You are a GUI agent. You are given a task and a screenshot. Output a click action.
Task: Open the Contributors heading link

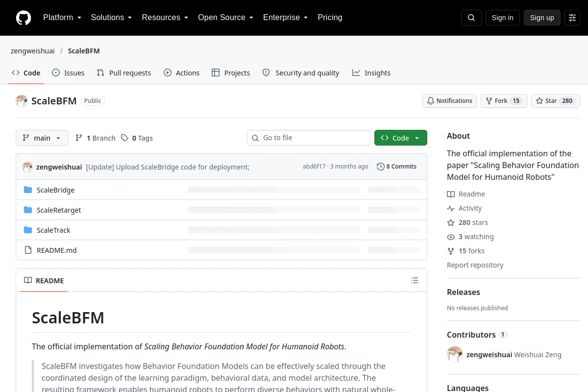[477, 335]
